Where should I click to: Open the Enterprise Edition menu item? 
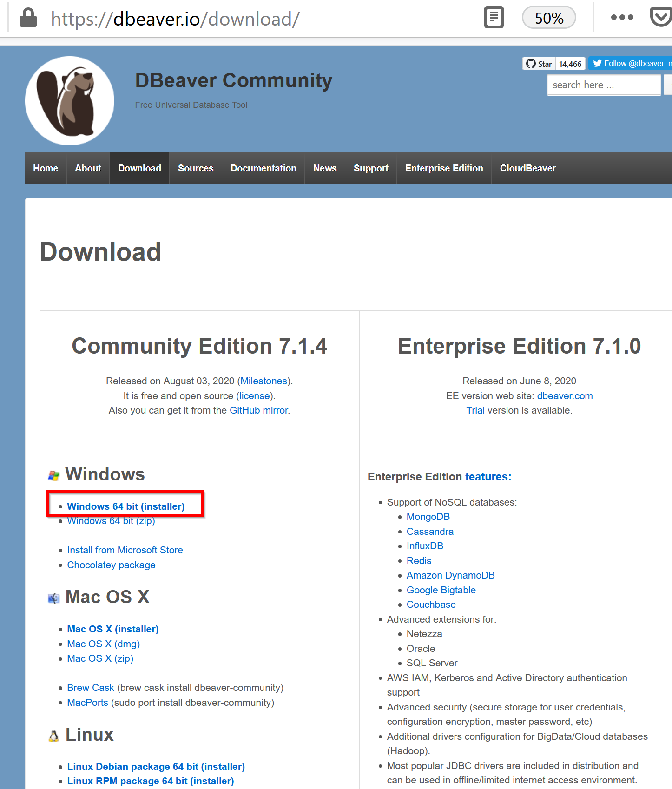coord(444,168)
